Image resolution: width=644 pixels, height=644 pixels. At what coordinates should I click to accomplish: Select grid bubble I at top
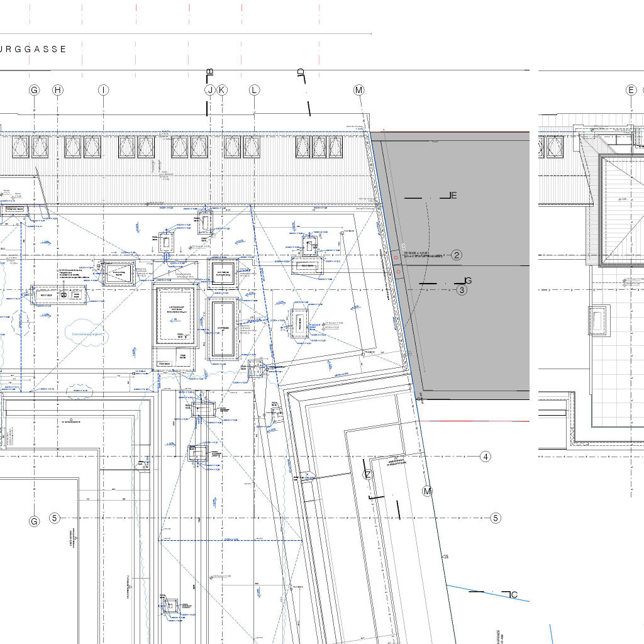coord(103,90)
